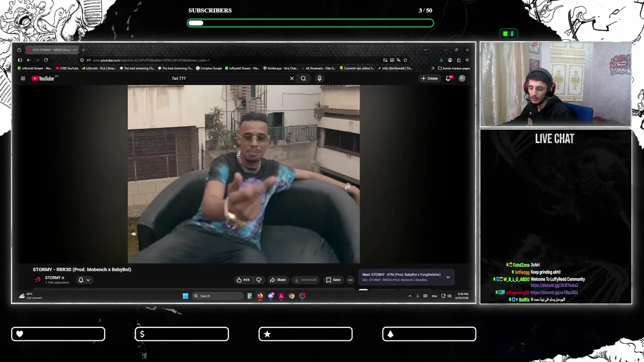Image resolution: width=644 pixels, height=362 pixels.
Task: Open the Autres marque-pages folder
Action: pyautogui.click(x=454, y=68)
